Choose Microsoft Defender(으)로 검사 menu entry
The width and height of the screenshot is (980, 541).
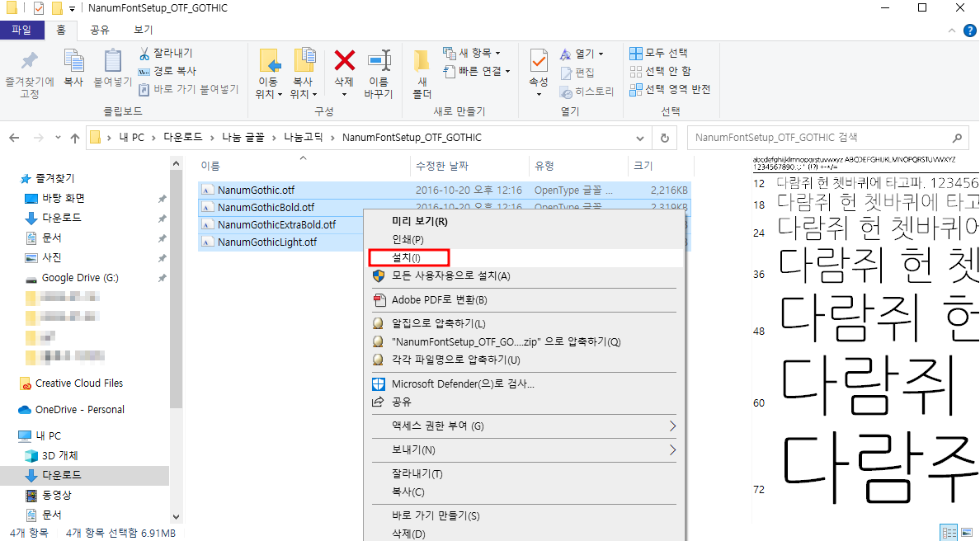524,383
